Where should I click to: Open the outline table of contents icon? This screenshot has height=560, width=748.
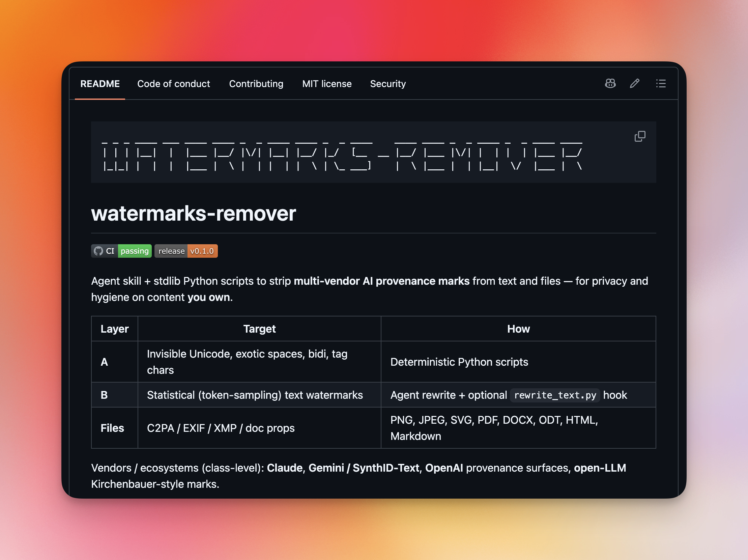[x=661, y=84]
